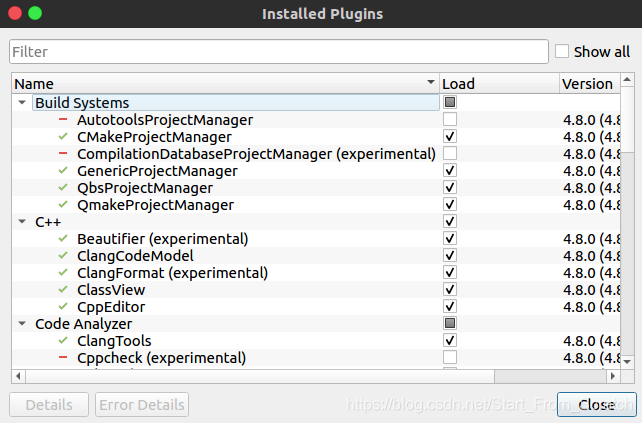The height and width of the screenshot is (423, 642).
Task: Click the green check icon beside CMakeProjectManager
Action: [63, 136]
